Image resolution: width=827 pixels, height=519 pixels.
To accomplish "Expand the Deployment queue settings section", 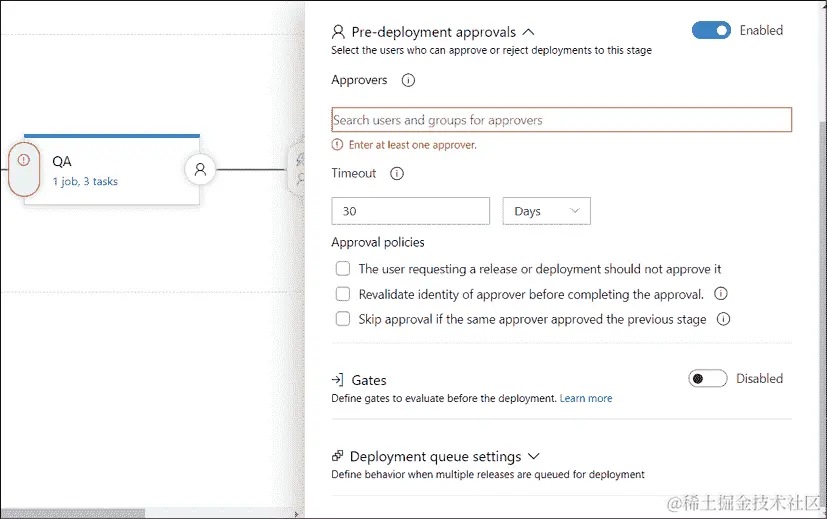I will coord(533,456).
